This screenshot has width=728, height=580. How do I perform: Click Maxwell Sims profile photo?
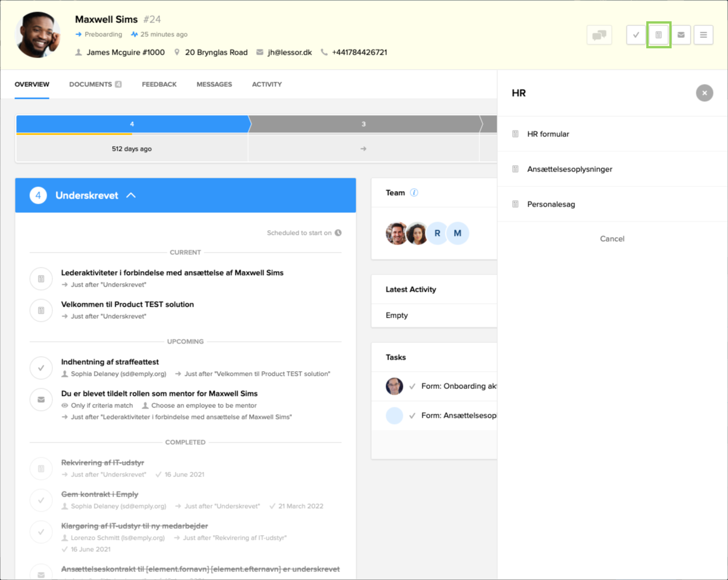(39, 35)
